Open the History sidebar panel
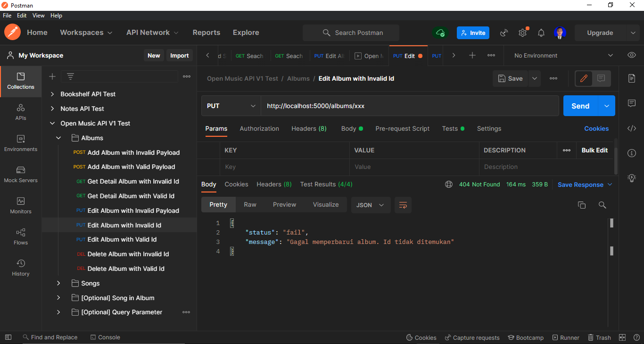The image size is (644, 344). tap(21, 268)
